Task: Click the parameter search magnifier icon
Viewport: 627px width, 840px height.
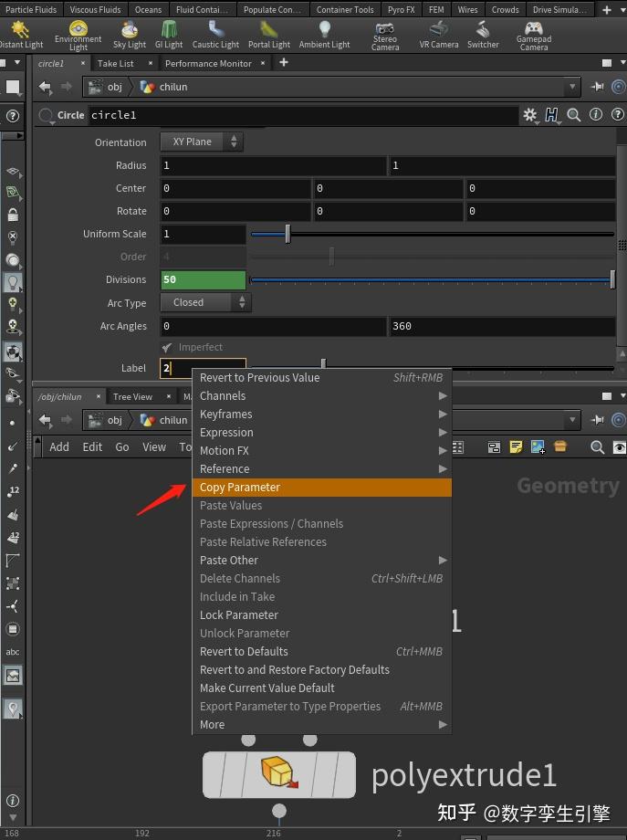Action: 574,115
